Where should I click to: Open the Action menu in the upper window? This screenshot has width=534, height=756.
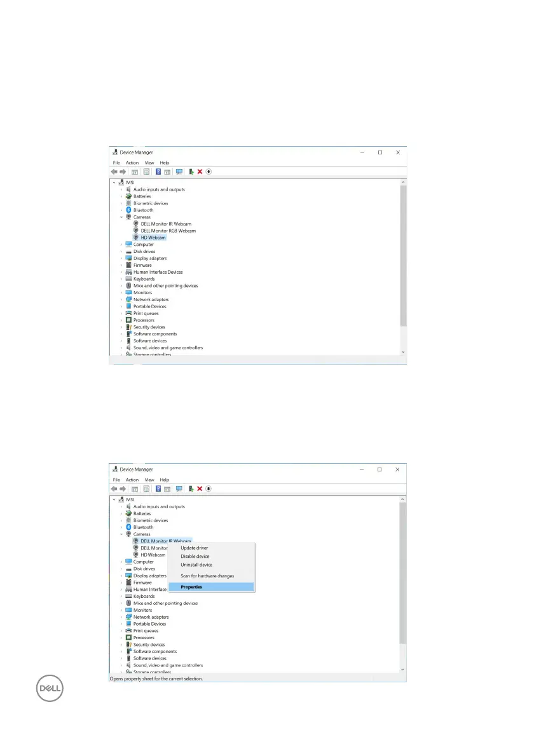[132, 163]
